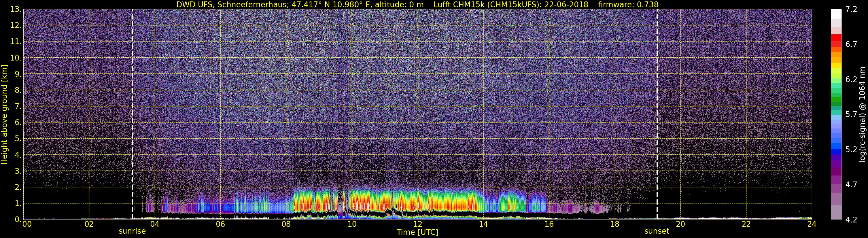Click the '11.' height tick label
The height and width of the screenshot is (238, 868).
(16, 42)
